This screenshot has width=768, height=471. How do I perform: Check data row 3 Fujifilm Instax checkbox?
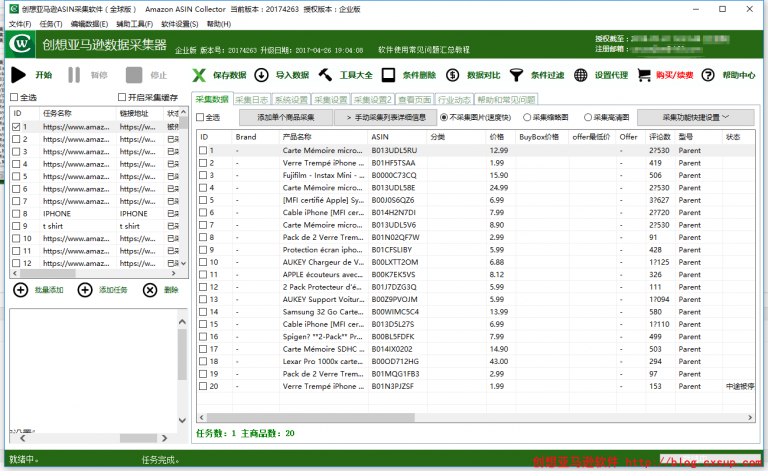[203, 175]
